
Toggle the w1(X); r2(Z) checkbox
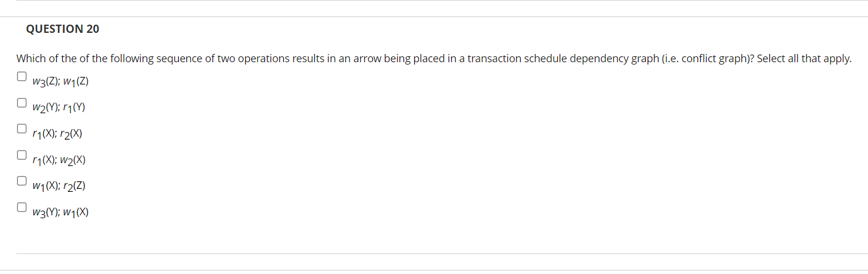pos(22,181)
